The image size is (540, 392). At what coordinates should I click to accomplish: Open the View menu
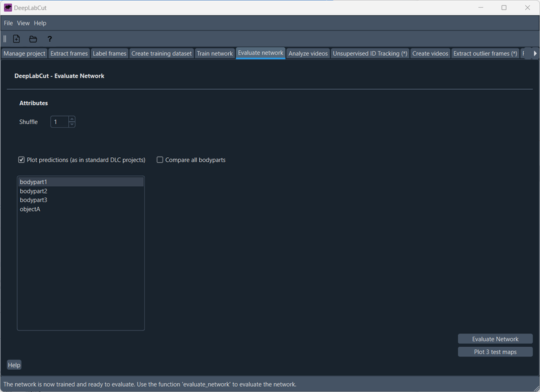coord(23,23)
